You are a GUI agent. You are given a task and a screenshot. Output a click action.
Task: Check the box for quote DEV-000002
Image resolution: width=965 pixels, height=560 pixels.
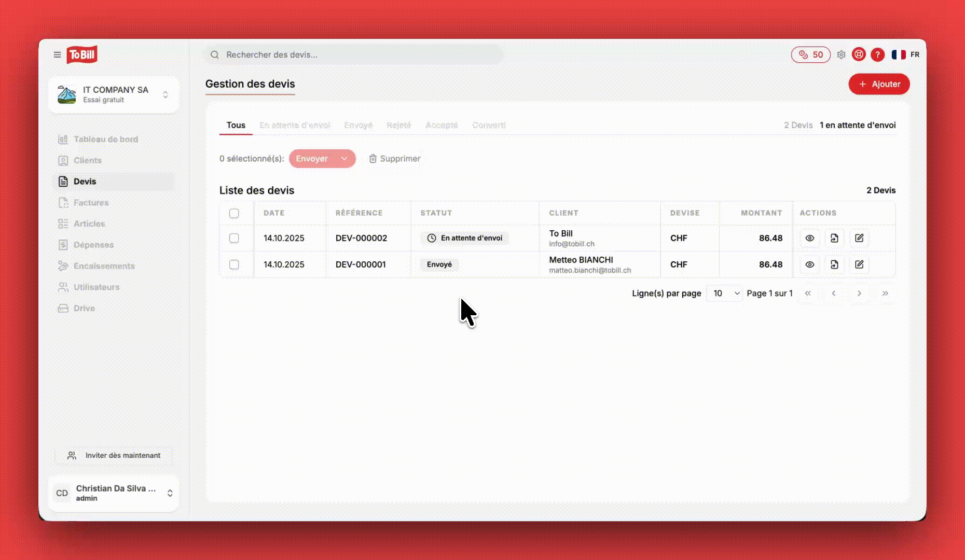pos(234,238)
